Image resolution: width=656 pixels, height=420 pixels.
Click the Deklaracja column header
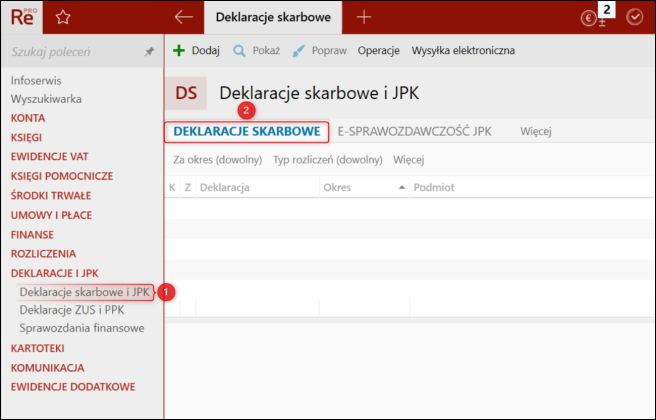point(225,187)
